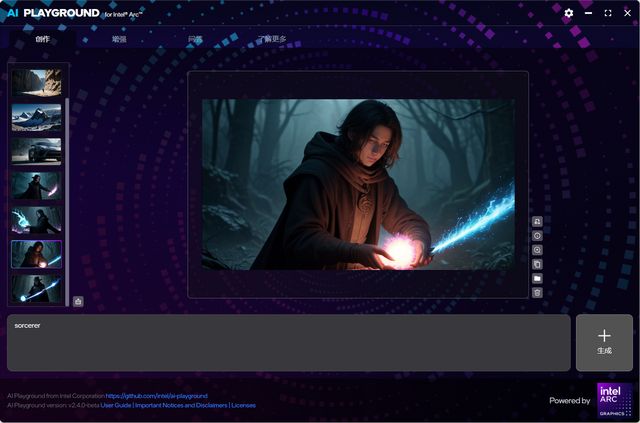Open the 了解更多 tab
This screenshot has width=640, height=423.
[272, 39]
